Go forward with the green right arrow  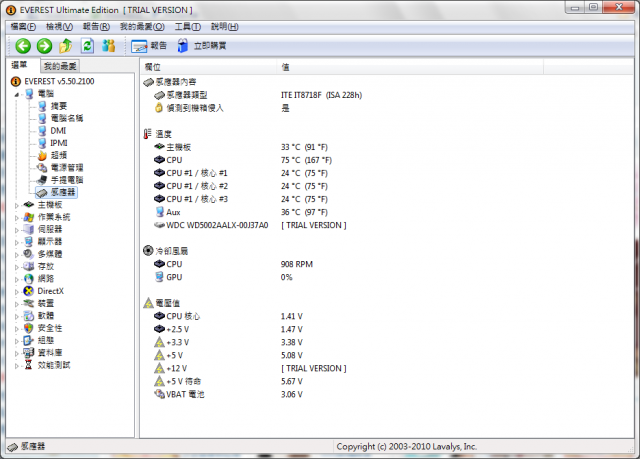point(44,46)
